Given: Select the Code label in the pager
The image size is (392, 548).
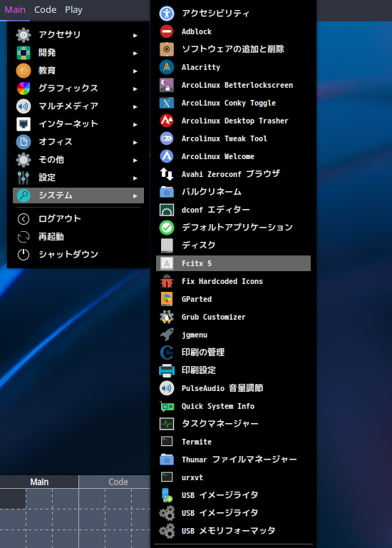Looking at the screenshot, I should coord(118,482).
